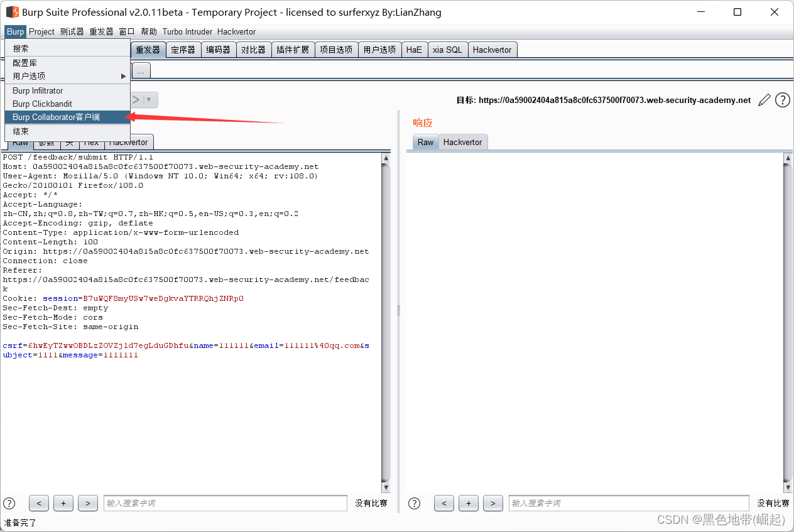Click help icon left of response search bar
The image size is (794, 532).
(414, 503)
